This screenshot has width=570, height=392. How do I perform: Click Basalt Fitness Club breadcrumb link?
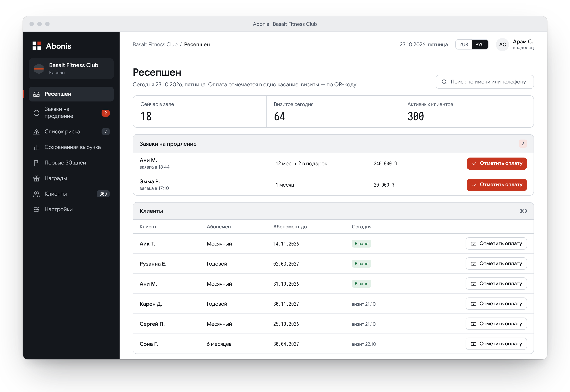coord(155,44)
